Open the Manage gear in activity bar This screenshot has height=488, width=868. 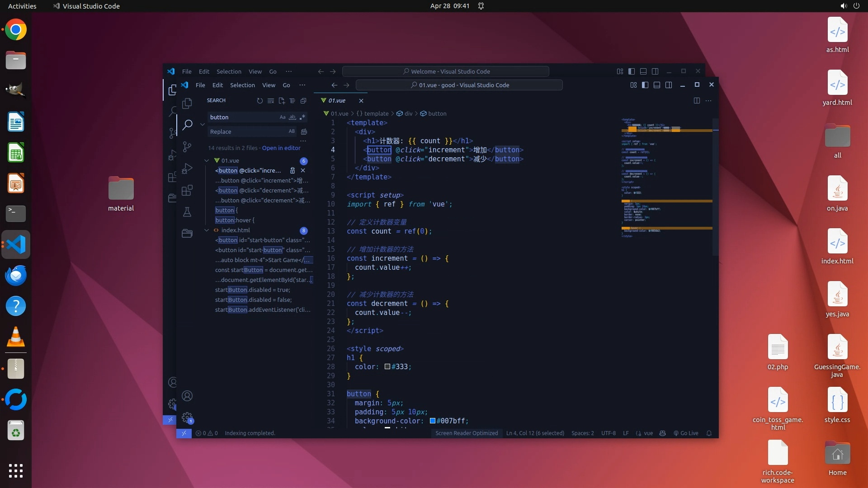(187, 418)
